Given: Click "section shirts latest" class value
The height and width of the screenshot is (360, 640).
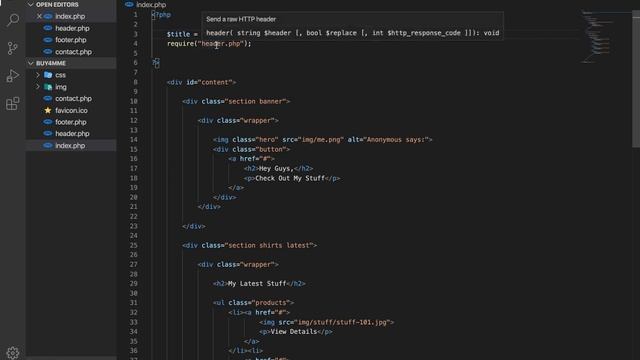Looking at the screenshot, I should click(269, 246).
